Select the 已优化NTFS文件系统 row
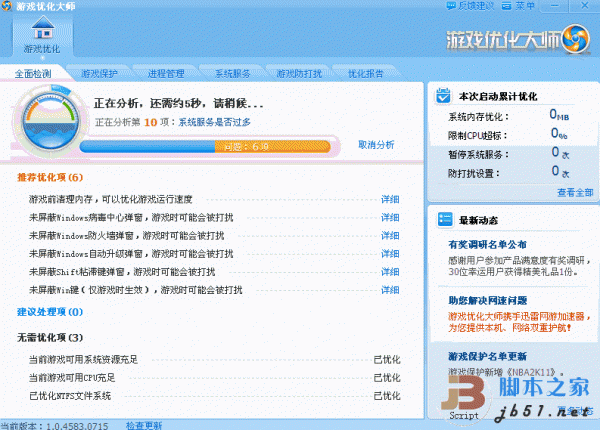 214,396
